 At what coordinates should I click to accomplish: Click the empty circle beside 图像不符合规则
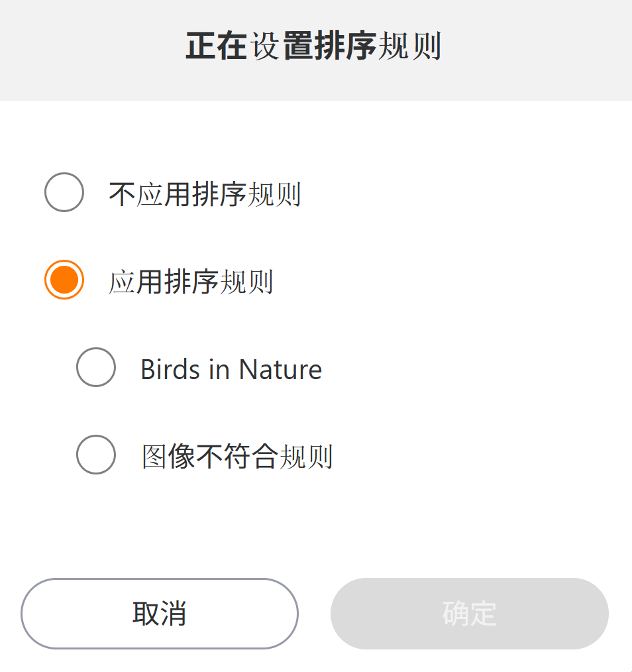coord(96,455)
